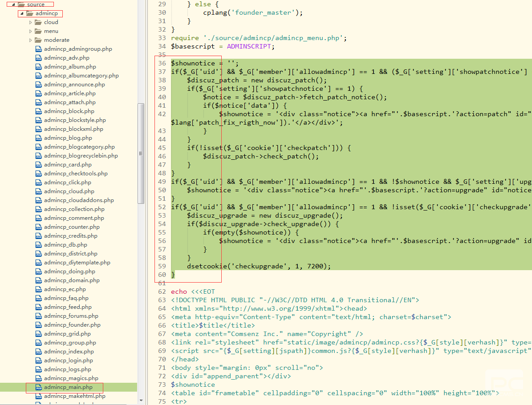Click the file icon next to admincp_forums.php

pos(38,316)
